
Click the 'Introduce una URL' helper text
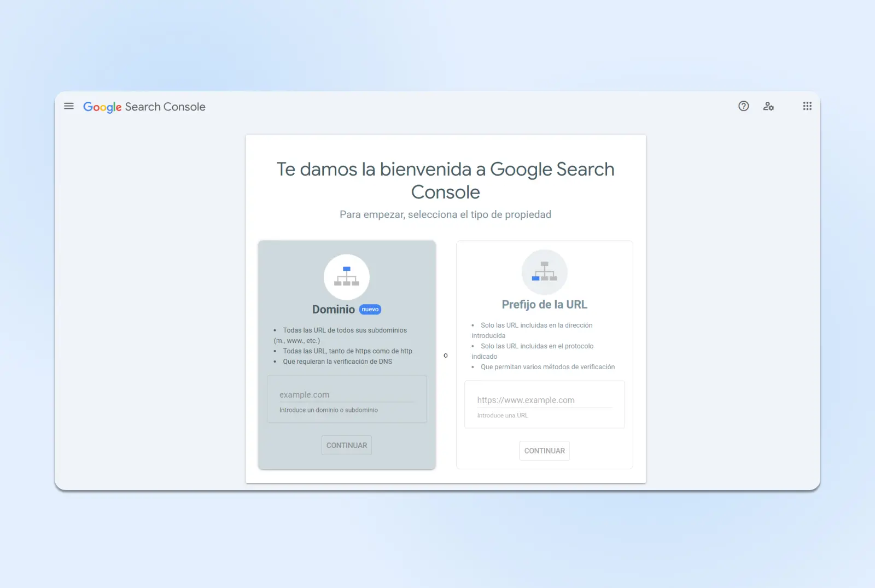pos(503,416)
